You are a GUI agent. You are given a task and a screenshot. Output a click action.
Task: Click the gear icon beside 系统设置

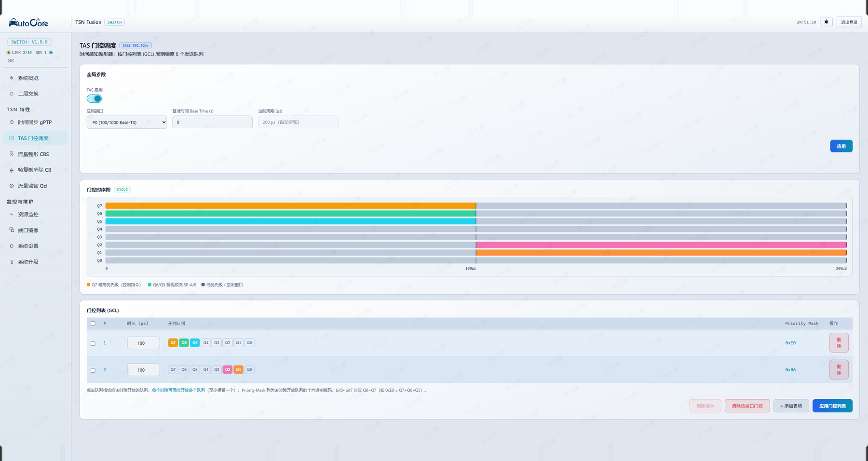coord(12,246)
